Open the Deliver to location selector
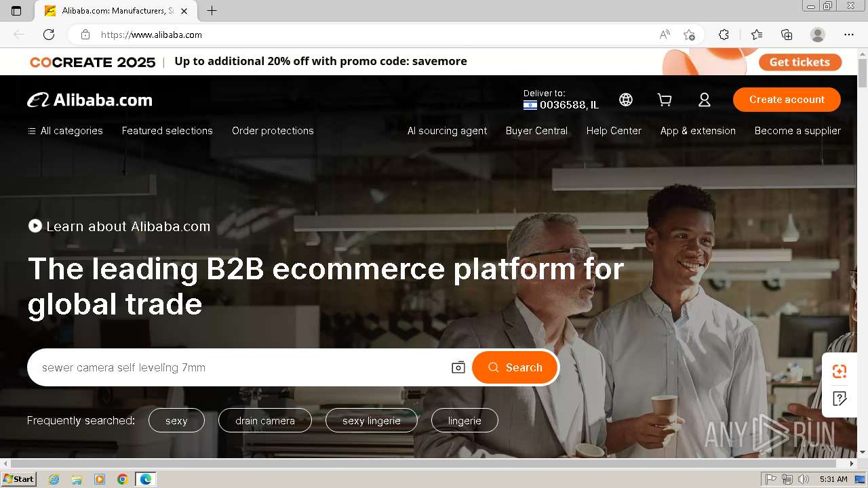868x488 pixels. tap(561, 100)
